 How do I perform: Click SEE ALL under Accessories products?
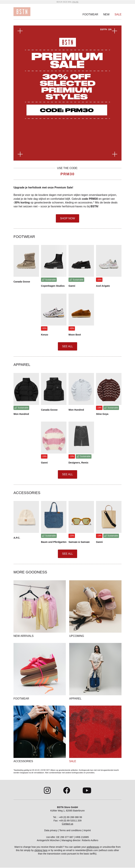(67, 554)
